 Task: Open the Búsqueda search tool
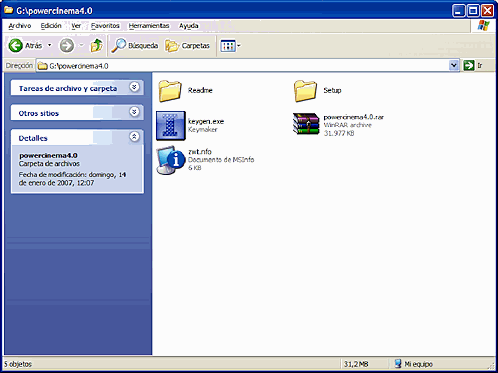(135, 45)
